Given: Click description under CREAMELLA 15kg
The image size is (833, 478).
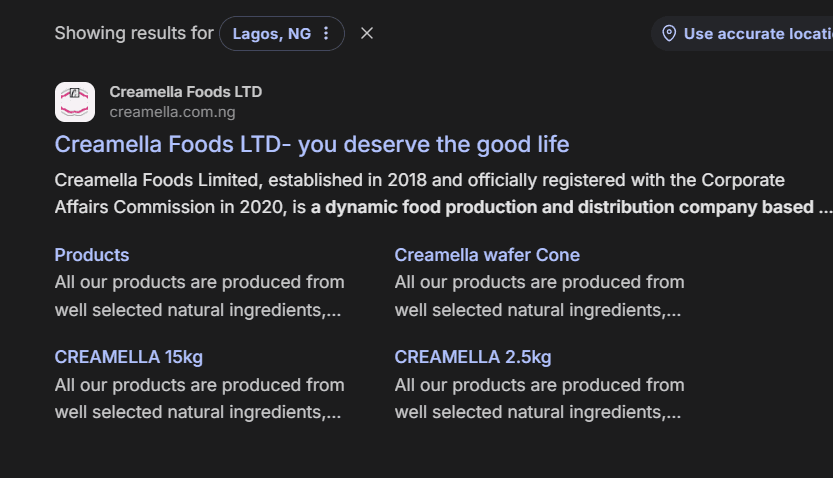Looking at the screenshot, I should (x=199, y=398).
